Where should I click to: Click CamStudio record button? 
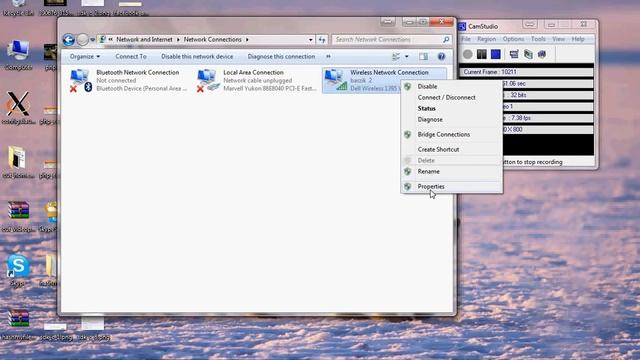pos(468,54)
